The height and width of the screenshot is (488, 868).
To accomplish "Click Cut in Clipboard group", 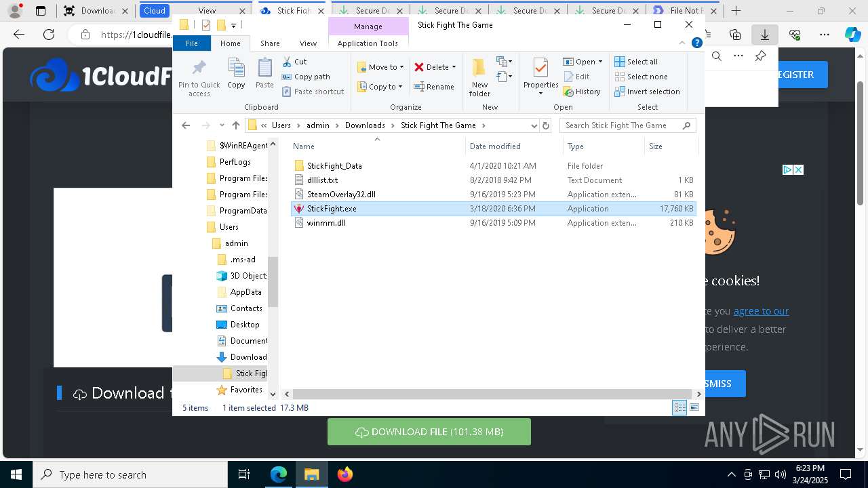I will (294, 62).
